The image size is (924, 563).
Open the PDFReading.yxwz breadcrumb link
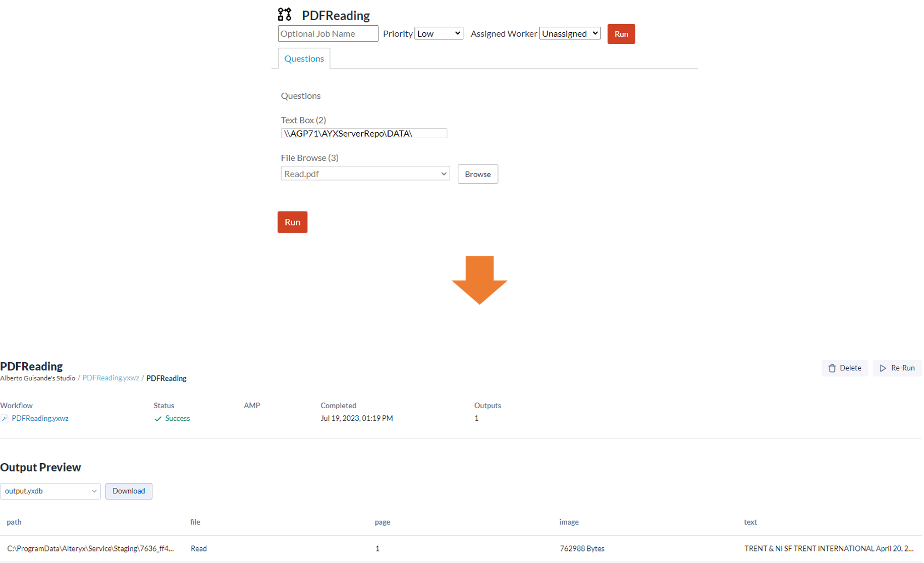(x=111, y=378)
